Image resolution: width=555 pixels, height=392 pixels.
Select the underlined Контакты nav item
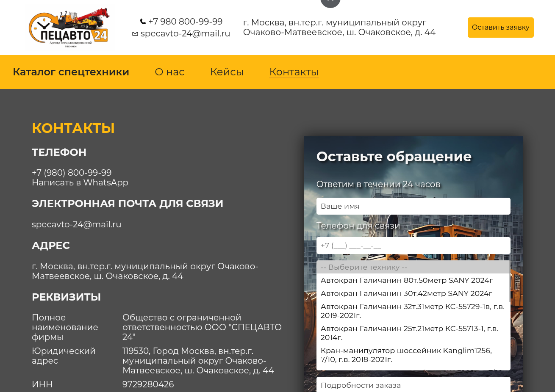tap(294, 72)
